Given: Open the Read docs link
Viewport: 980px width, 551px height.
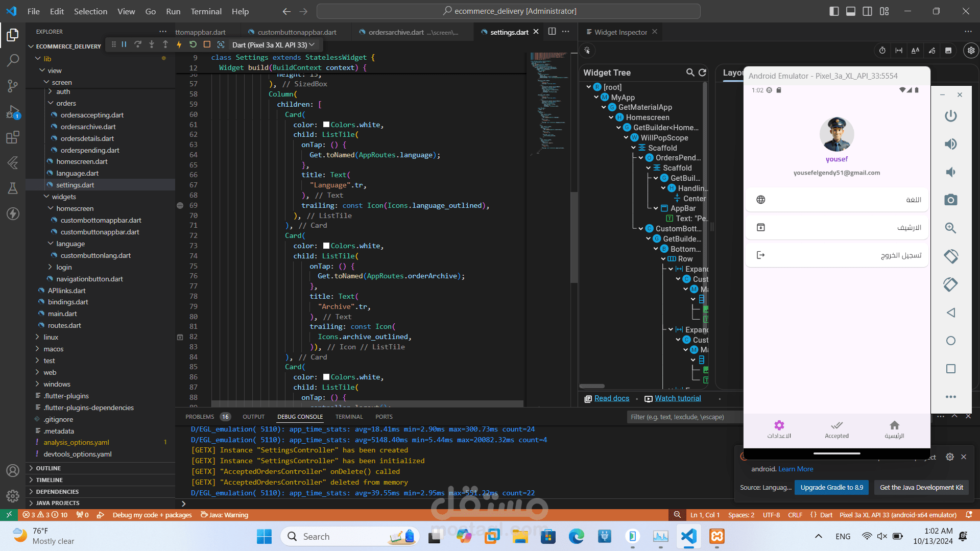Looking at the screenshot, I should [611, 398].
